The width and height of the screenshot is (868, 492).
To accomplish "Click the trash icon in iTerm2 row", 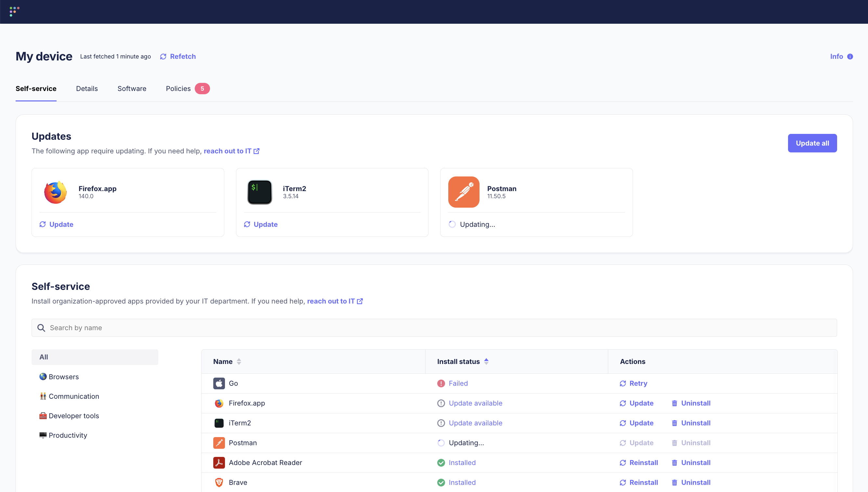I will point(674,423).
